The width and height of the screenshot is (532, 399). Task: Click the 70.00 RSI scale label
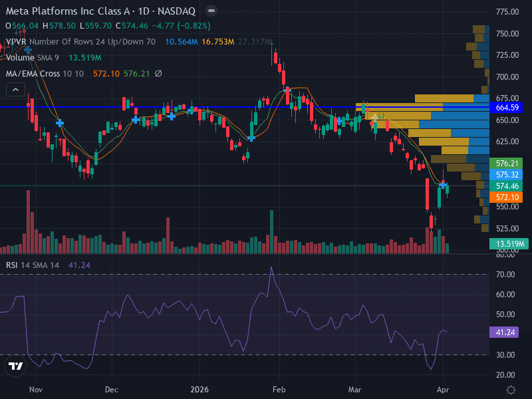click(x=505, y=275)
